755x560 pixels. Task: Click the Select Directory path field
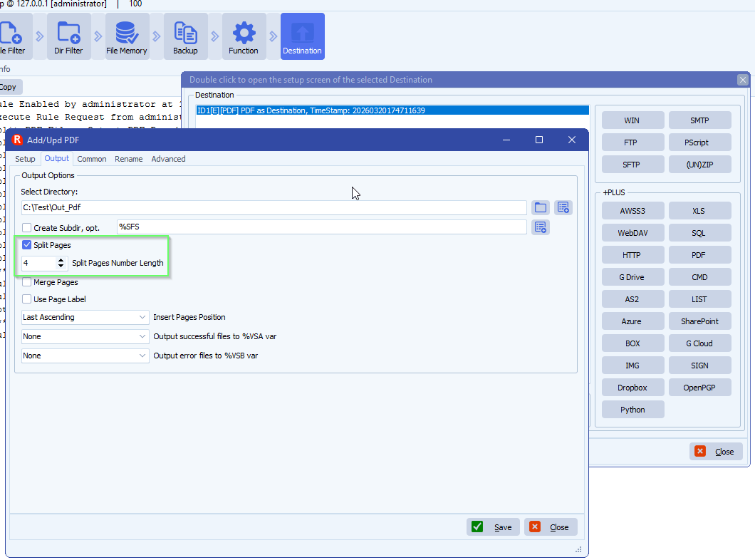click(274, 207)
